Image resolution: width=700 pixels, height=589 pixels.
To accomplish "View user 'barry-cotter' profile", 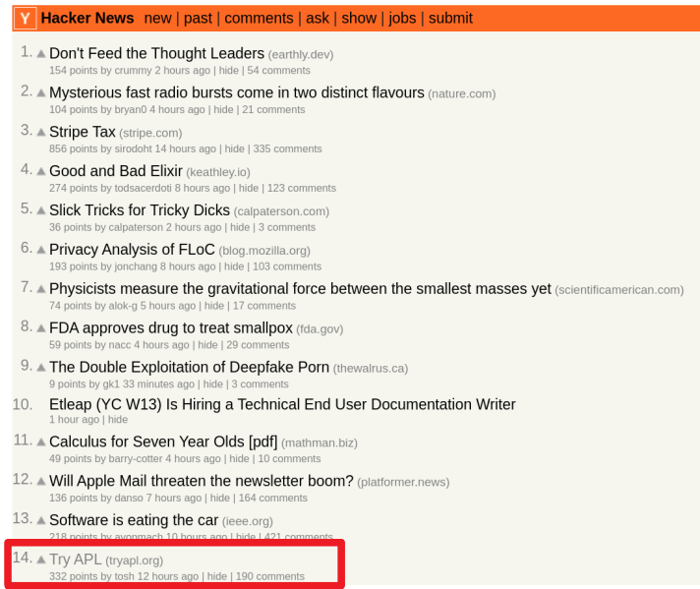I will (136, 459).
